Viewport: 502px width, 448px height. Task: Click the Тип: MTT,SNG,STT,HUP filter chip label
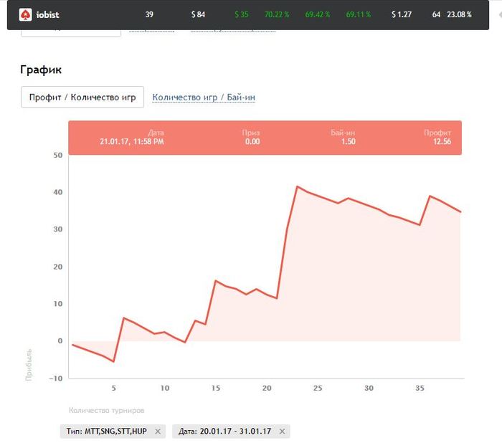[x=107, y=431]
